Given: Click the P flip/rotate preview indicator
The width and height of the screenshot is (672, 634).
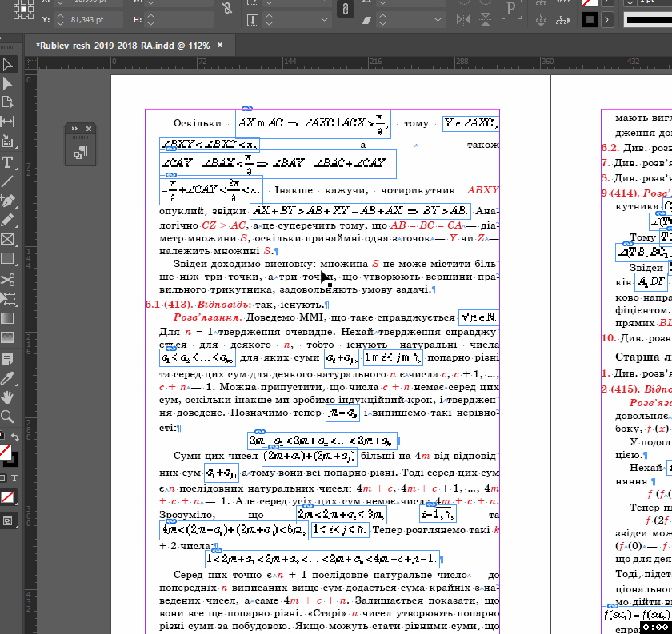Looking at the screenshot, I should 511,10.
